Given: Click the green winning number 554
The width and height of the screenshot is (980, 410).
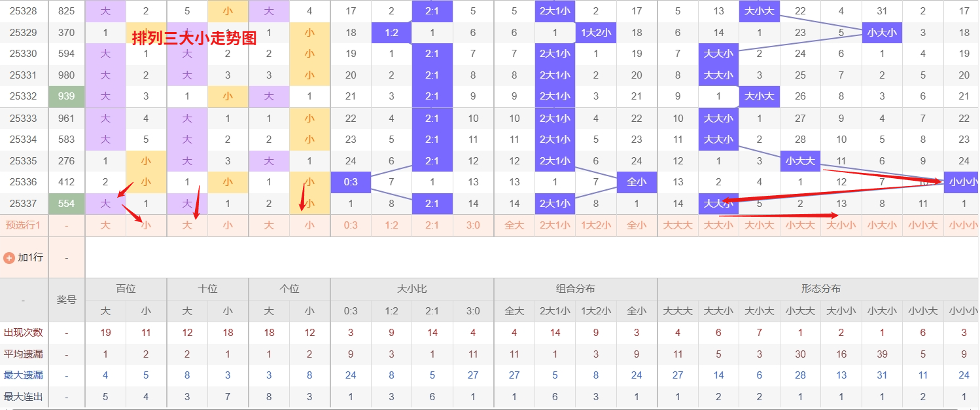Looking at the screenshot, I should click(x=66, y=203).
